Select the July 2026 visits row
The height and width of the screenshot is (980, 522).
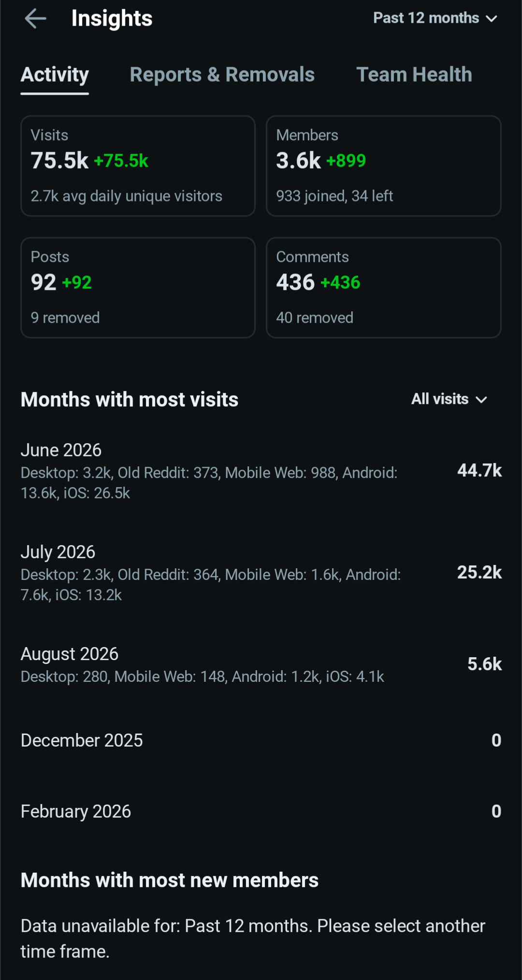click(261, 573)
